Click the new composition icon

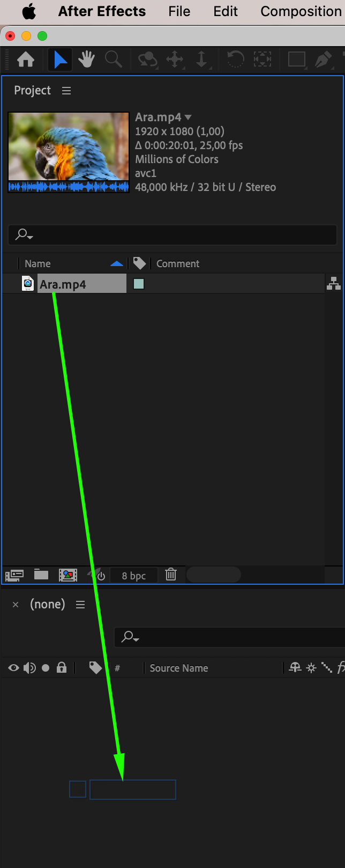[68, 575]
